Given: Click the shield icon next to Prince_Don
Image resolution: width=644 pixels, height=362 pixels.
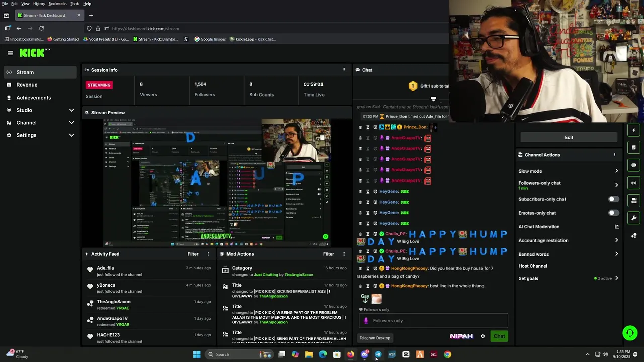Looking at the screenshot, I should click(x=375, y=127).
